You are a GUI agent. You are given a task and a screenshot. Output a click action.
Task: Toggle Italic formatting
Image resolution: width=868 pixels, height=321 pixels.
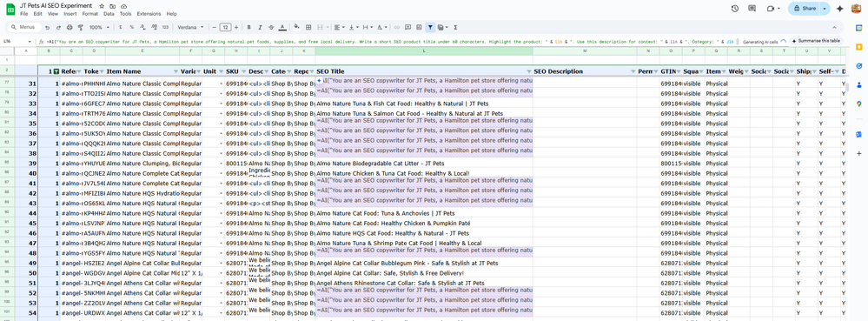pos(260,27)
